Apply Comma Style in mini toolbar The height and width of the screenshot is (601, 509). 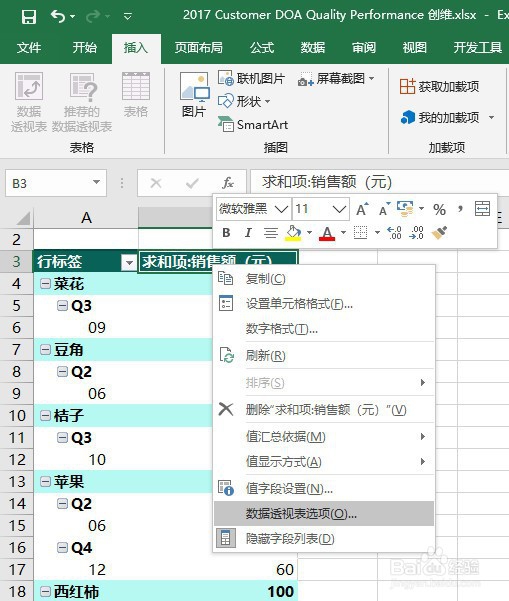(460, 209)
